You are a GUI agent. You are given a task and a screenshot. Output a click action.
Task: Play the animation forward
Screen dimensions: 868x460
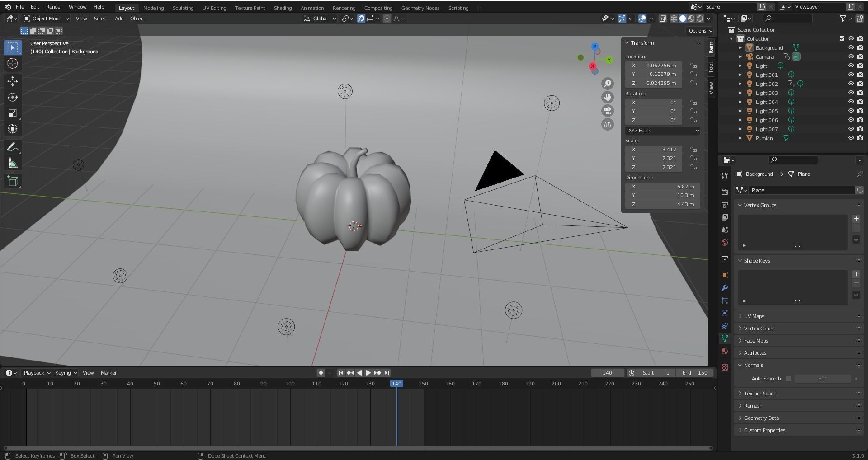368,373
